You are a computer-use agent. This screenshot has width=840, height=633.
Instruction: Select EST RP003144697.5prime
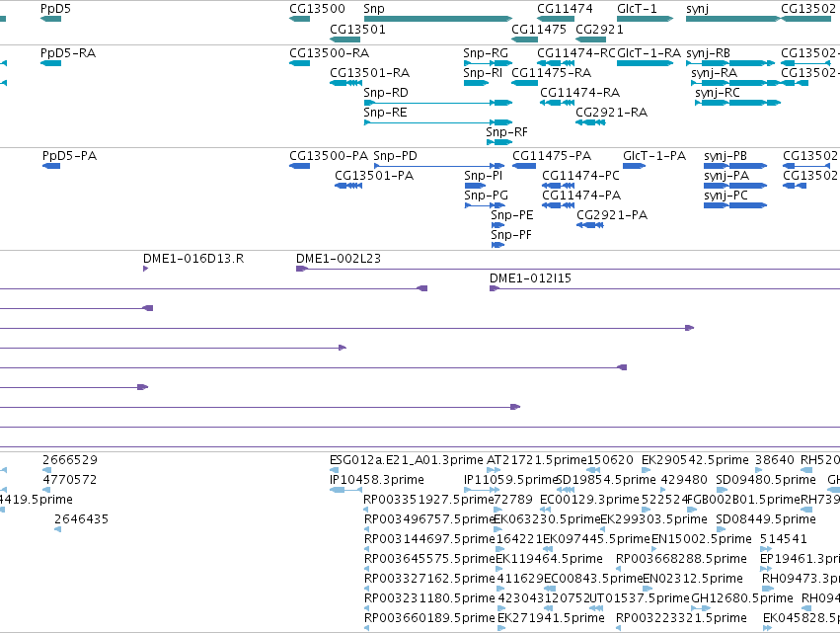[367, 549]
